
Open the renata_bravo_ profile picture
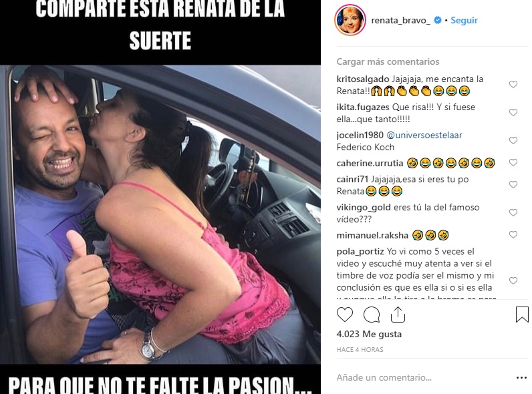tap(350, 20)
